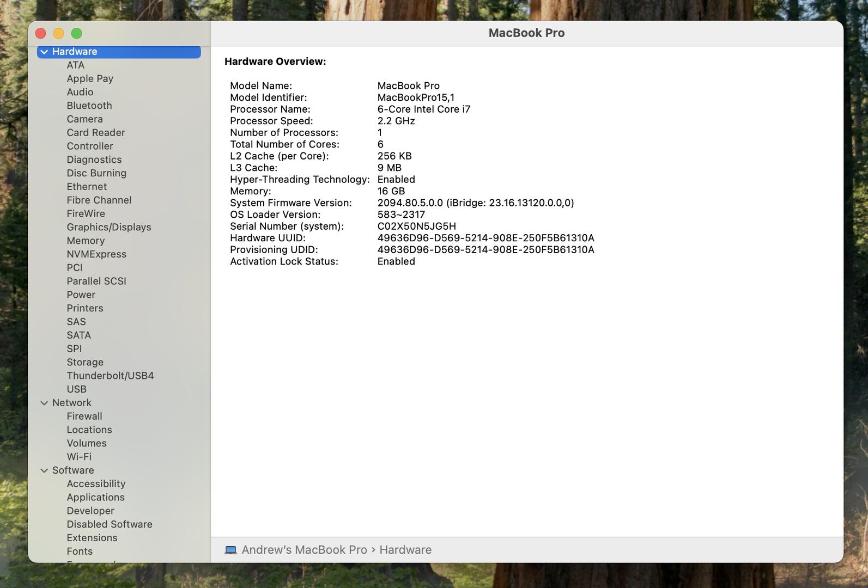Viewport: 868px width, 588px height.
Task: Select Controller in the sidebar
Action: 90,146
